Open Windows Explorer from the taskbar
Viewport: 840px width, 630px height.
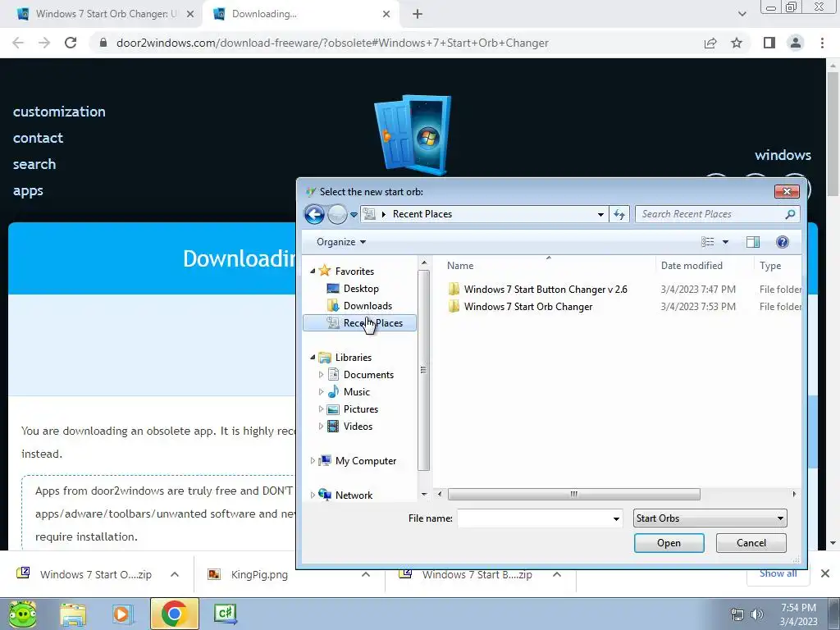click(x=73, y=614)
